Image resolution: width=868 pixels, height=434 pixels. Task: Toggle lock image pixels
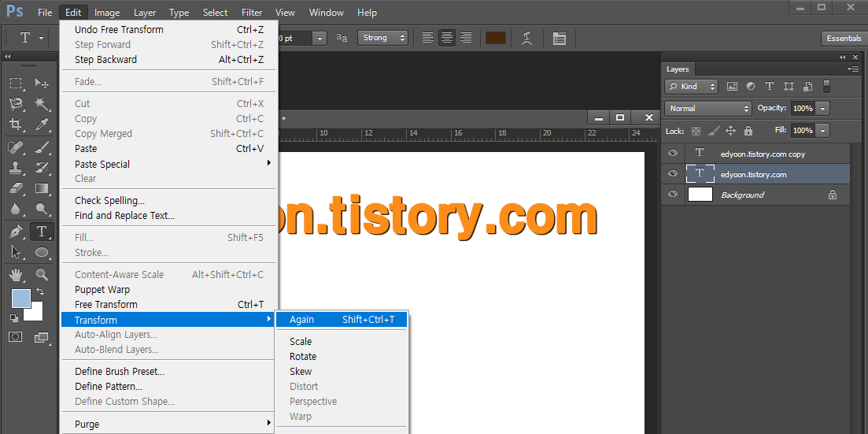click(714, 131)
